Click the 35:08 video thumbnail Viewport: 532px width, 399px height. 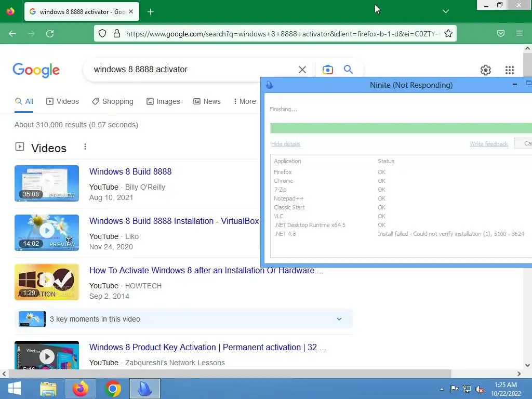tap(47, 183)
